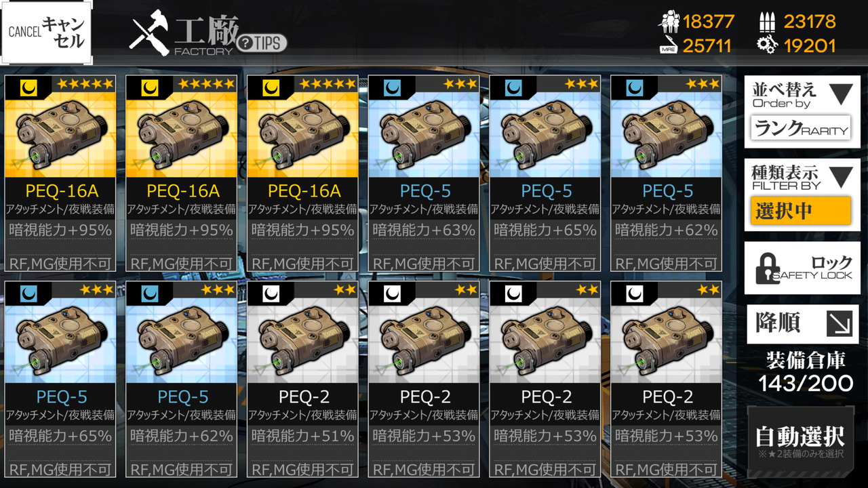Open the TIPS question mark help
The width and height of the screenshot is (868, 488).
262,43
